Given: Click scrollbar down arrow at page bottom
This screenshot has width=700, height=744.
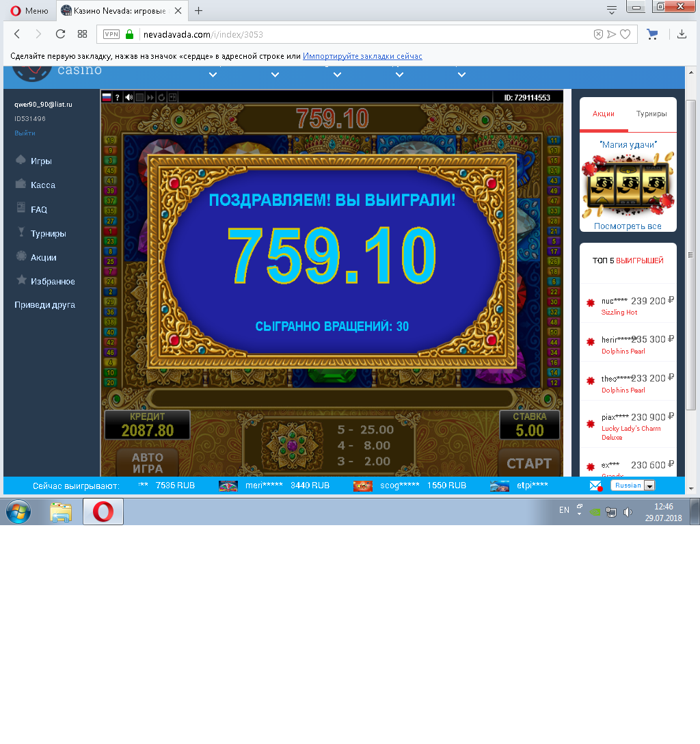Looking at the screenshot, I should click(x=691, y=488).
